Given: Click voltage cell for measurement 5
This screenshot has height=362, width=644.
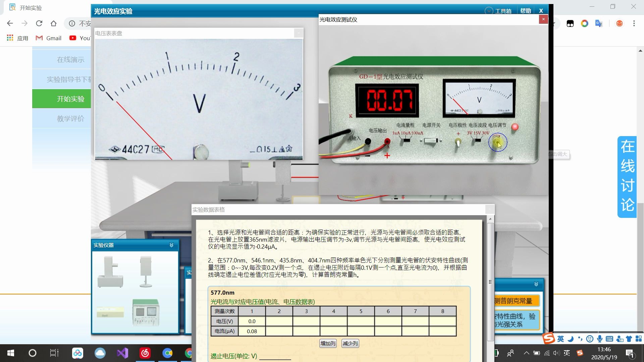Looking at the screenshot, I should click(x=361, y=321).
